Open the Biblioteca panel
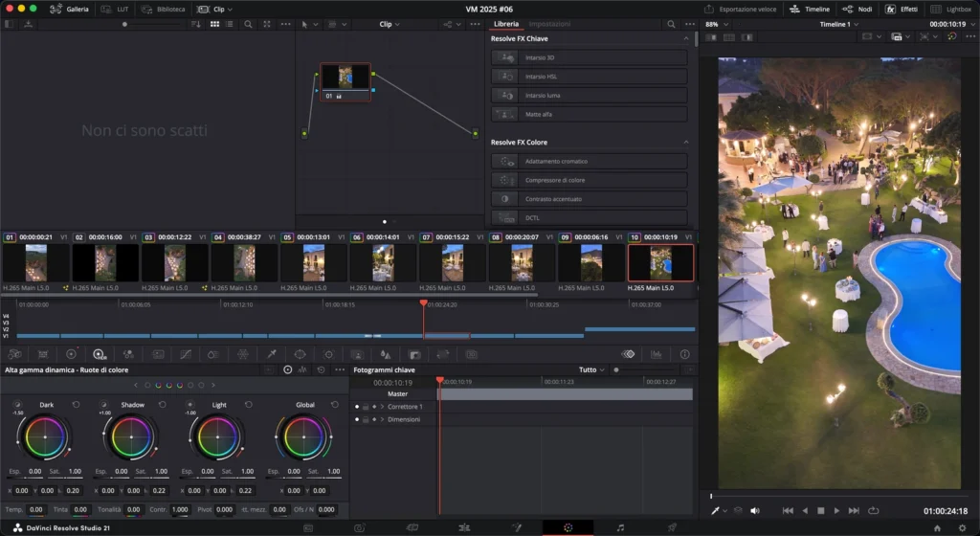The height and width of the screenshot is (536, 980). point(164,9)
